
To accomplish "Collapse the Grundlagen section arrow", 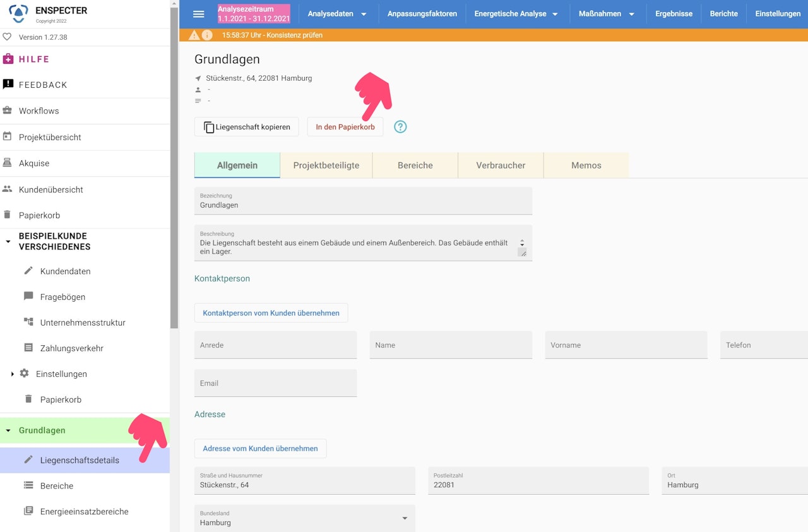I will (x=8, y=430).
